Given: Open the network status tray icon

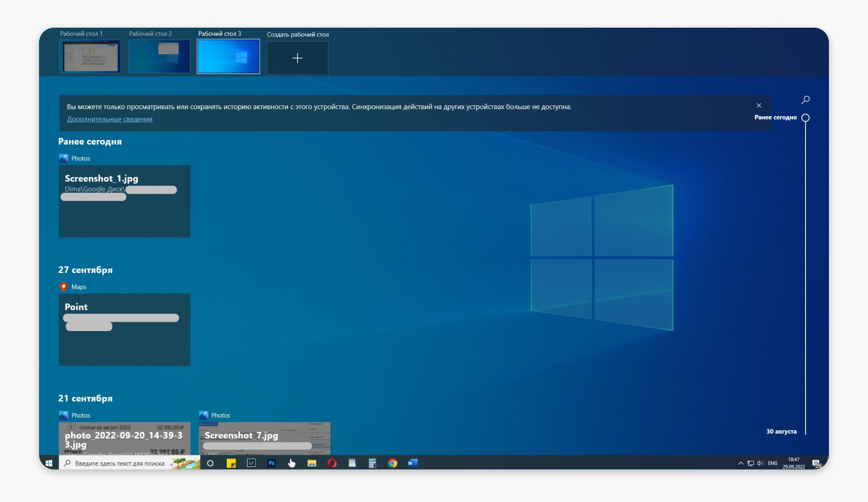Looking at the screenshot, I should (x=751, y=463).
